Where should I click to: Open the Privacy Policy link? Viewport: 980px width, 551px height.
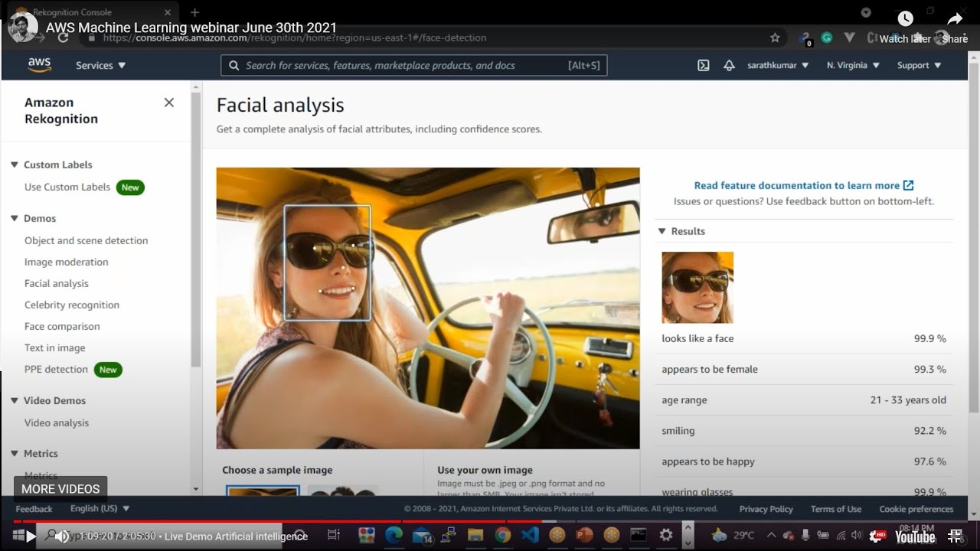point(766,509)
